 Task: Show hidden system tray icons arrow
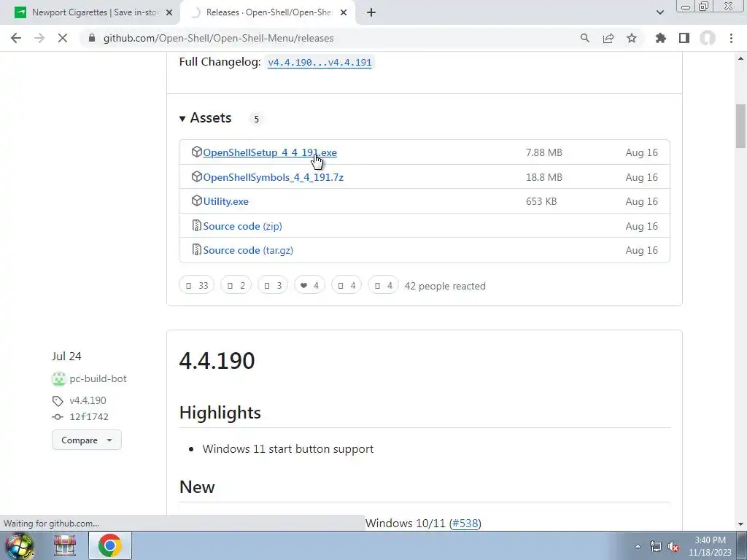point(638,546)
